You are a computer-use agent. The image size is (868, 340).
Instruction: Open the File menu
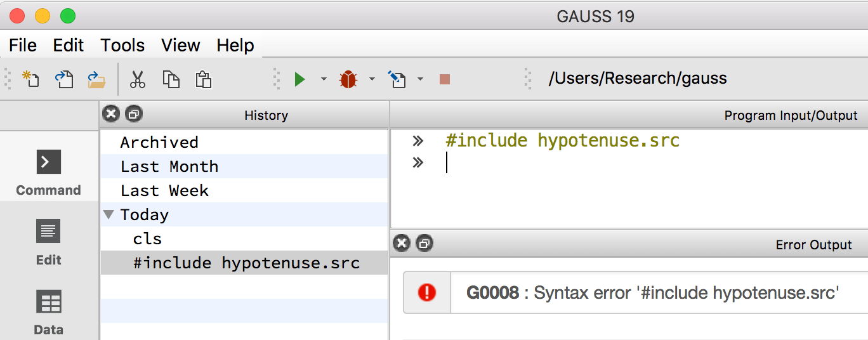(23, 46)
